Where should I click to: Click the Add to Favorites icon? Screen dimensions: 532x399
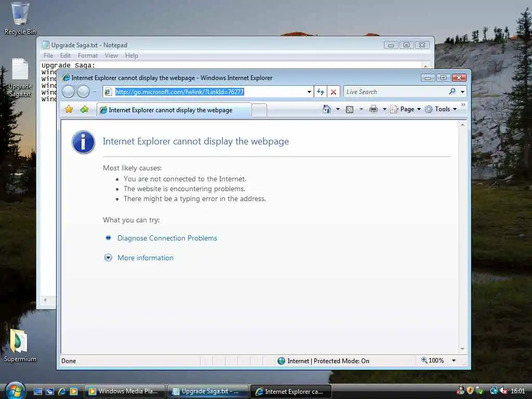point(85,109)
